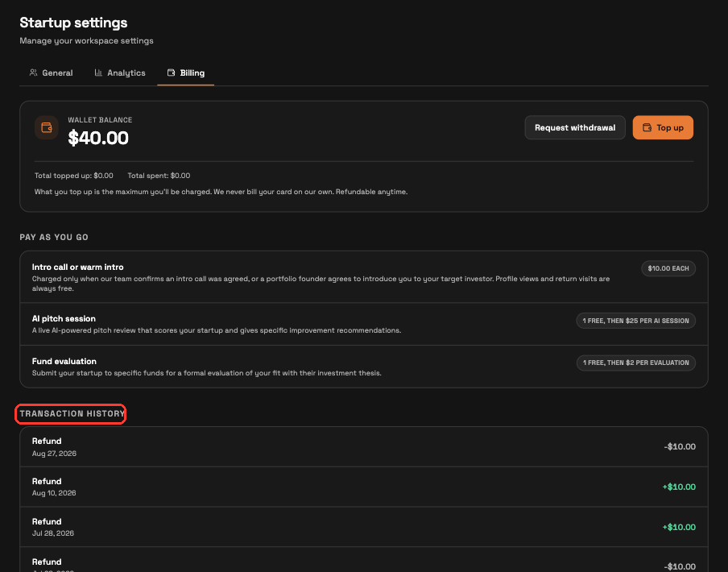Open the General tab
728x572 pixels.
pos(51,73)
